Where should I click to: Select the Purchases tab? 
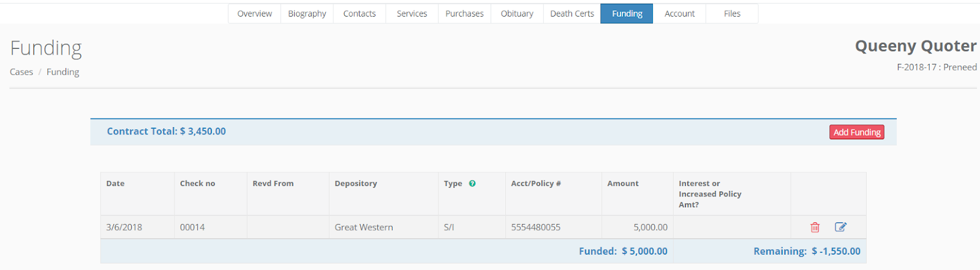[x=464, y=13]
